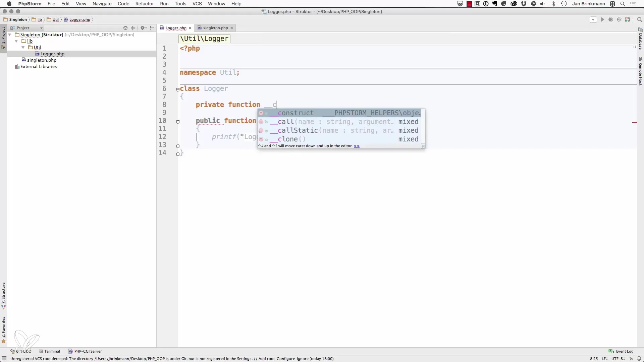Choose __call from the completion list
The image size is (644, 362).
pos(339,122)
